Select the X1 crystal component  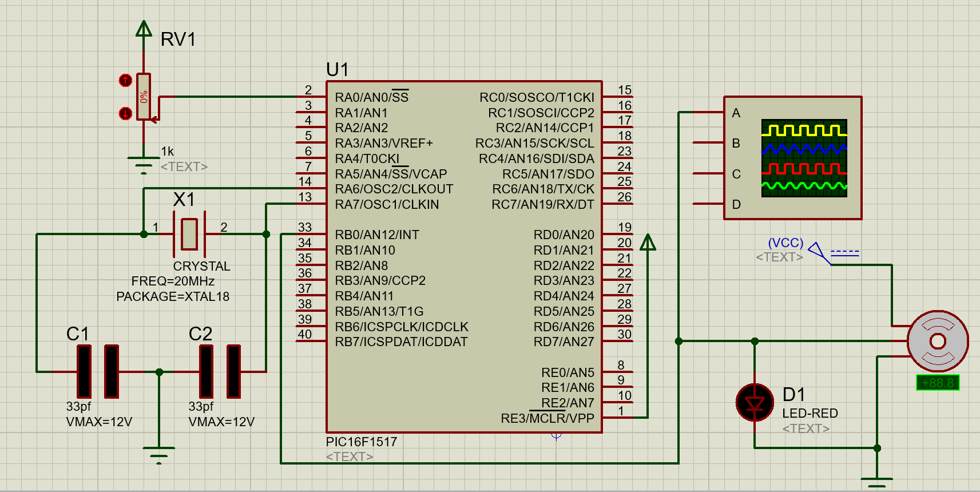tap(189, 233)
